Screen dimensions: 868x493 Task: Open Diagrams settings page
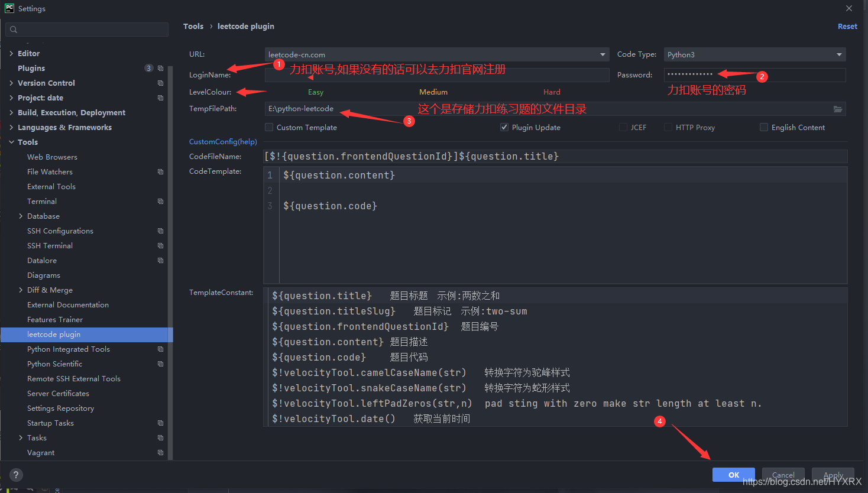click(44, 275)
